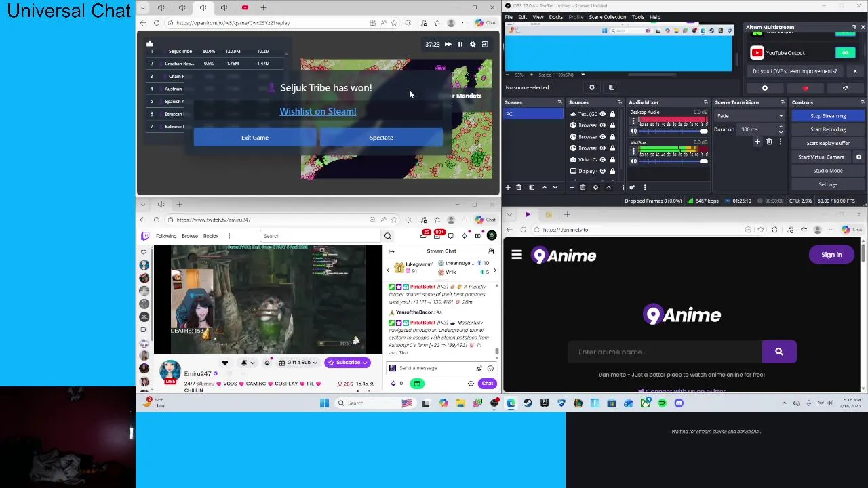The height and width of the screenshot is (488, 868).
Task: Toggle visibility of Video Capture source
Action: point(602,159)
